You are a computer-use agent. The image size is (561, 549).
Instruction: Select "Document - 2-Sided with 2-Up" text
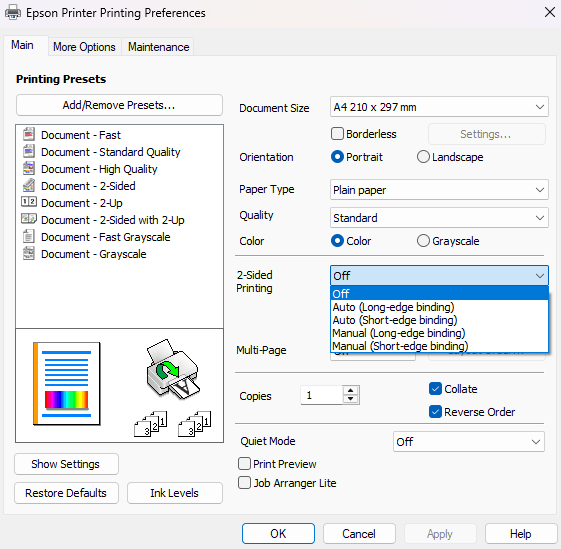113,220
